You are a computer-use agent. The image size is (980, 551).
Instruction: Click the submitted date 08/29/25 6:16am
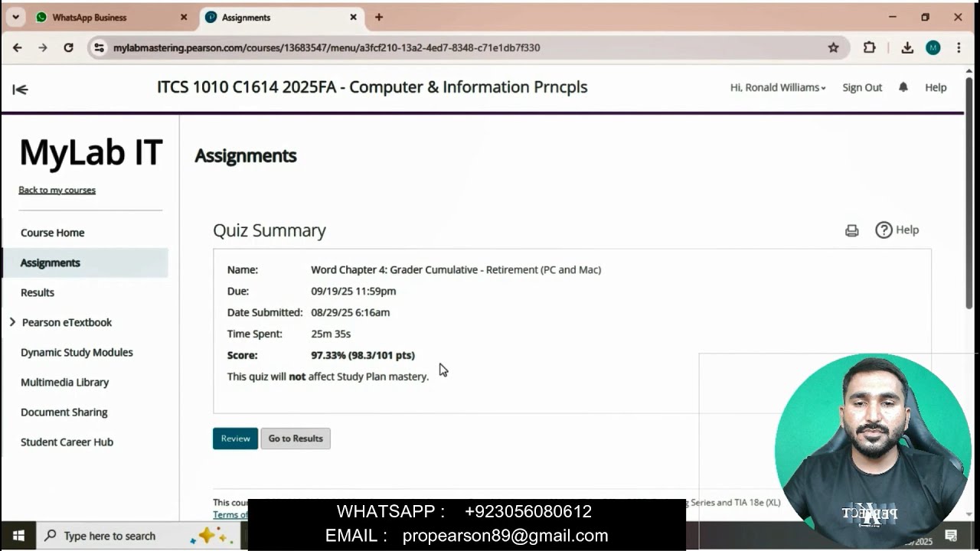(x=350, y=312)
